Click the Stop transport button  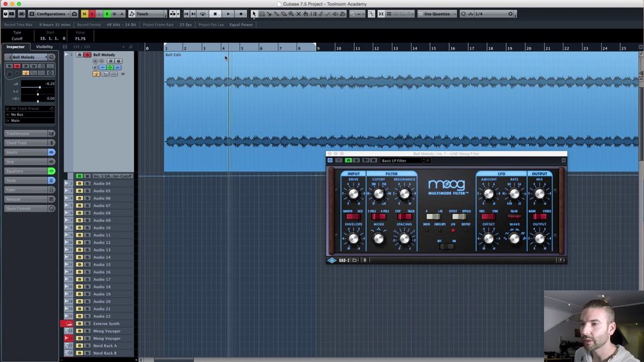coord(215,14)
